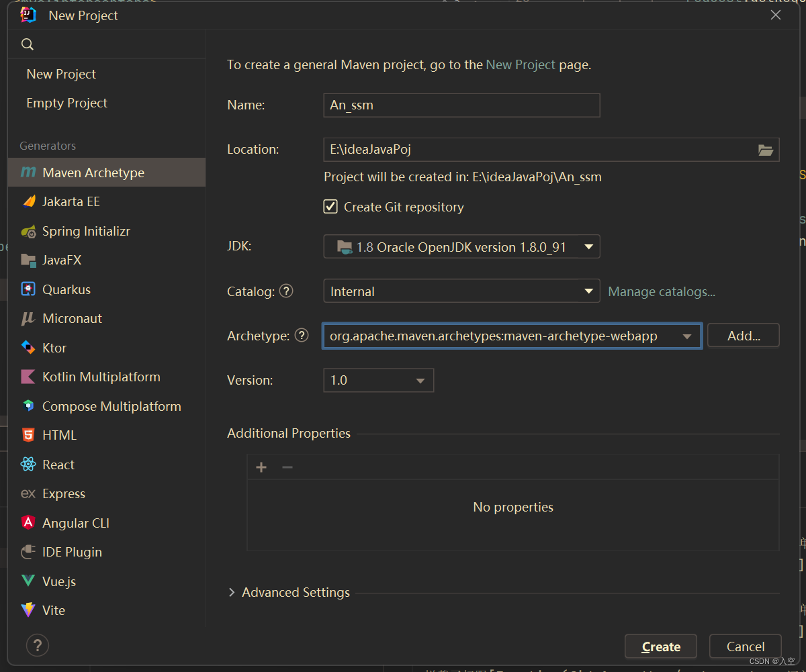Browse for Location with folder icon

tap(766, 150)
